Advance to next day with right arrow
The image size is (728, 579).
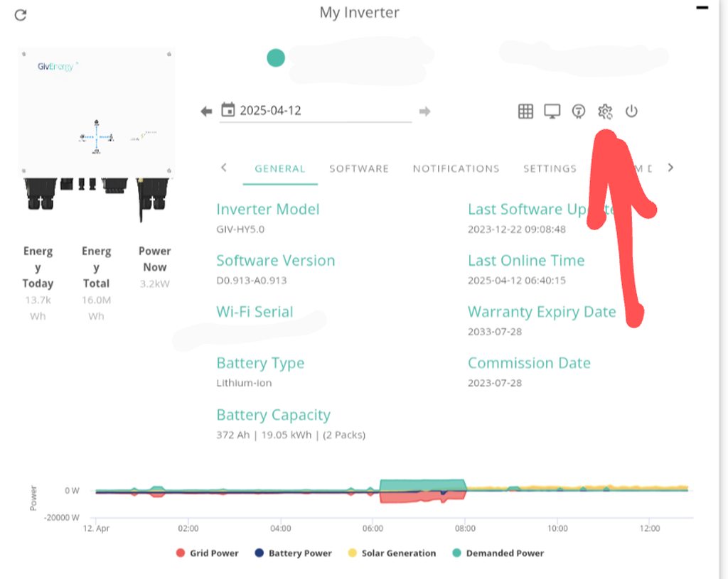click(424, 112)
